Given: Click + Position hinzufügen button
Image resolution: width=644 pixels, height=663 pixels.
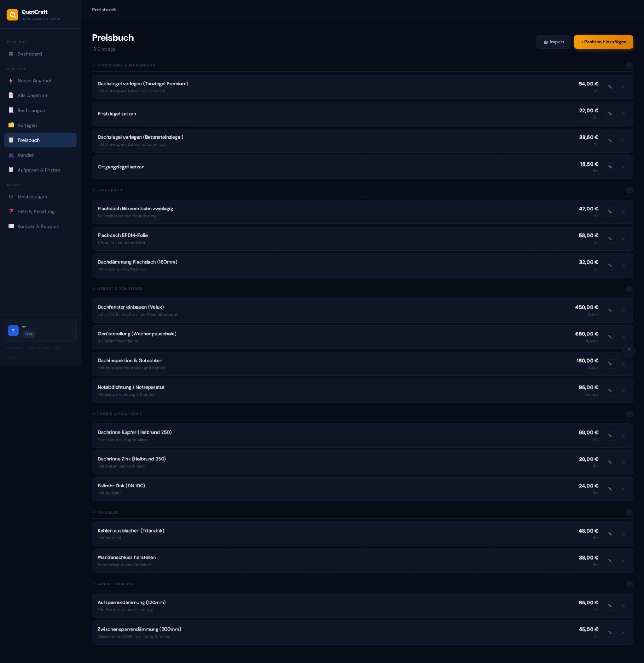Looking at the screenshot, I should [x=603, y=42].
